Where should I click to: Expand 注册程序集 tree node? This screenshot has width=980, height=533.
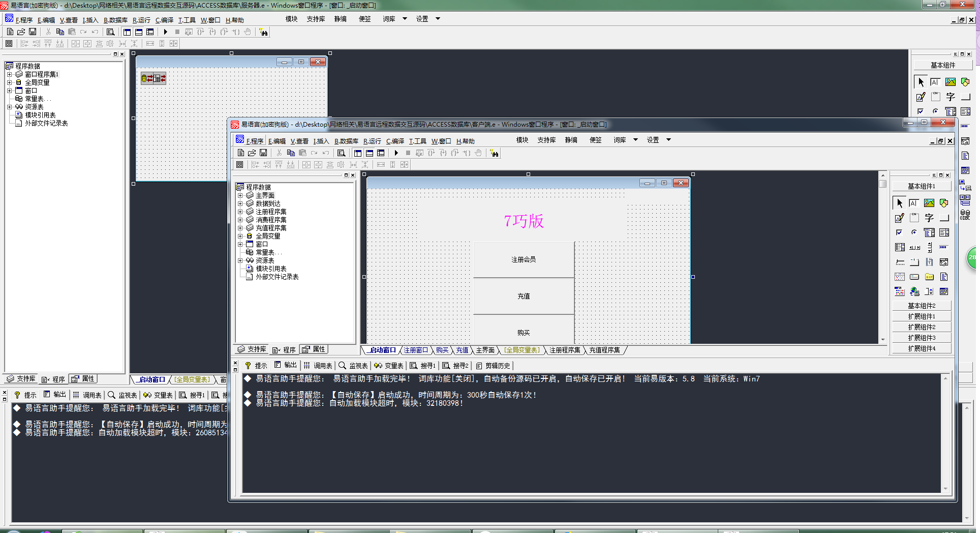pyautogui.click(x=240, y=212)
